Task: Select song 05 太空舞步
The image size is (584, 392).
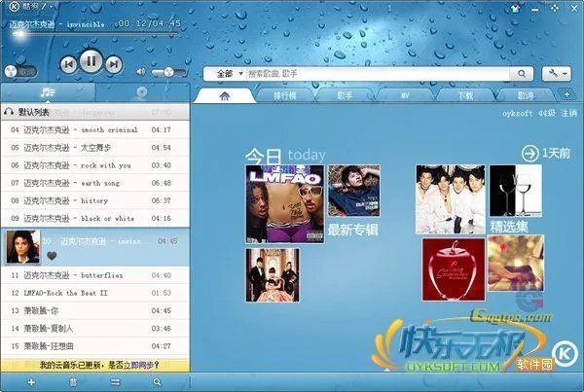Action: pos(95,148)
